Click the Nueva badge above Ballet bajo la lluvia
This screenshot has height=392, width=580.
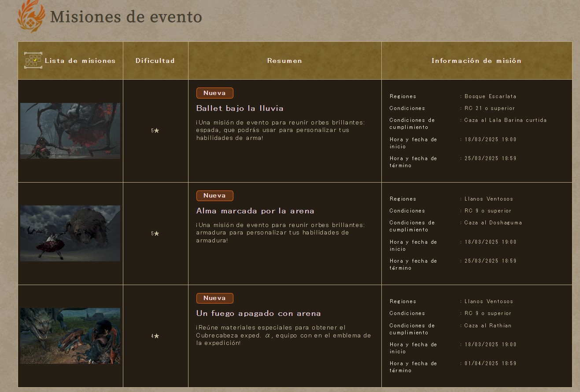(214, 93)
